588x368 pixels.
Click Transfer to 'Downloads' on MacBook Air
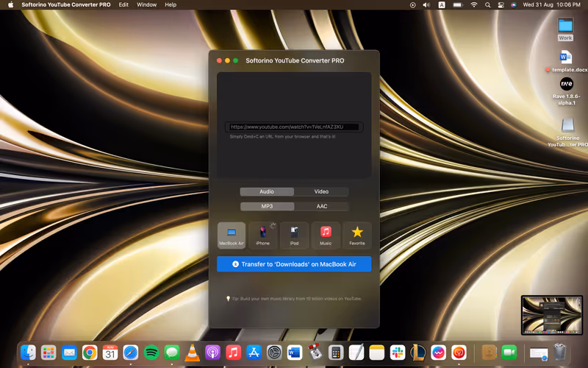(x=294, y=264)
